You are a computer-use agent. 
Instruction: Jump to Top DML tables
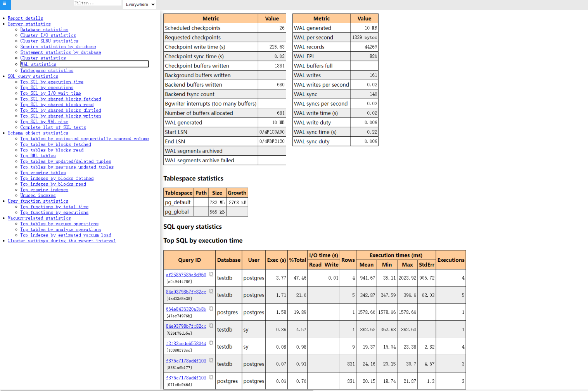38,156
